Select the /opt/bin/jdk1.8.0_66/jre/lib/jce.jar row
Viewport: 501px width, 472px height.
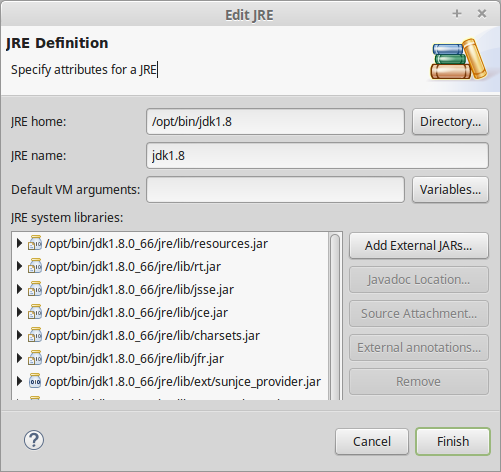pos(170,313)
